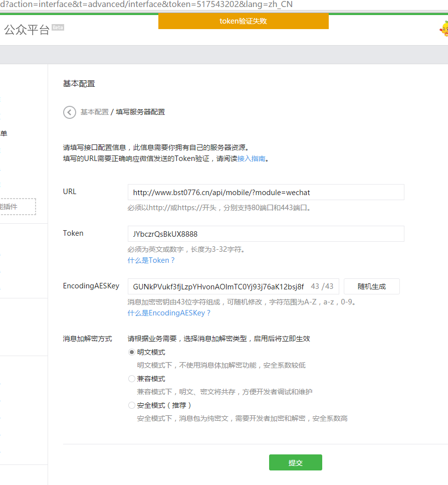Click the EncodingAESKey field label
Viewport: 448px width, 485px height.
point(91,286)
